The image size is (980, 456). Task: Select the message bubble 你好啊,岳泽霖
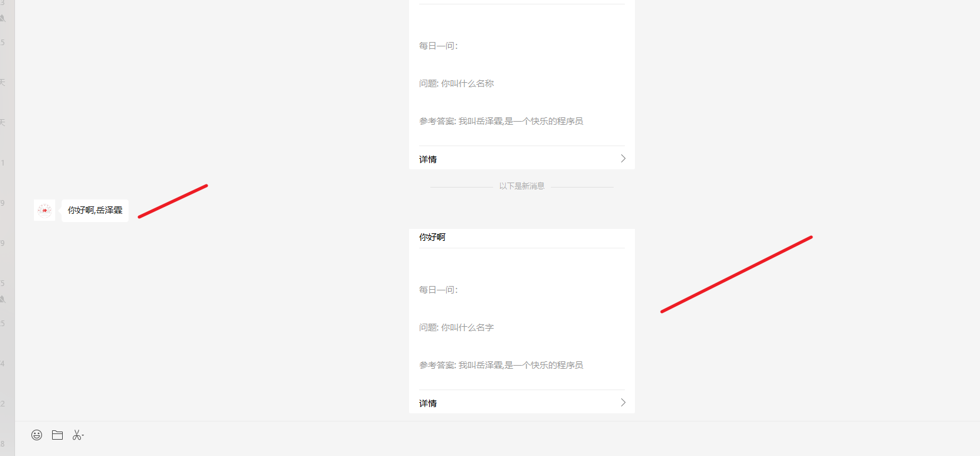(x=95, y=210)
